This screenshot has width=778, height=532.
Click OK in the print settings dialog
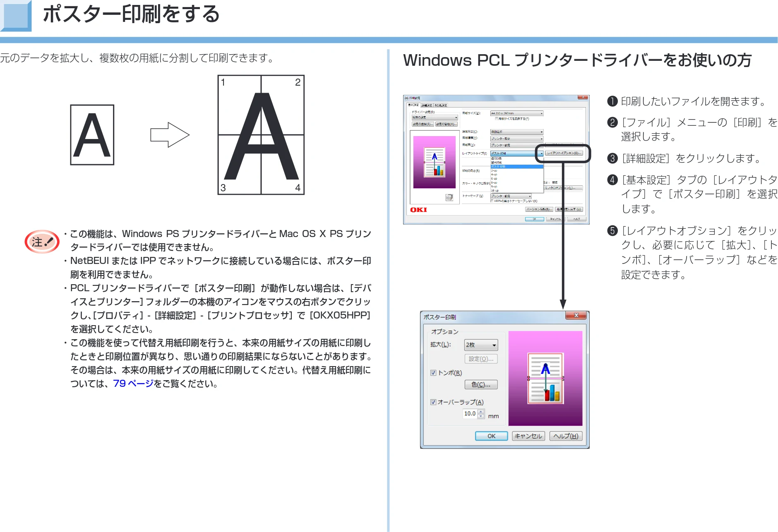[535, 219]
